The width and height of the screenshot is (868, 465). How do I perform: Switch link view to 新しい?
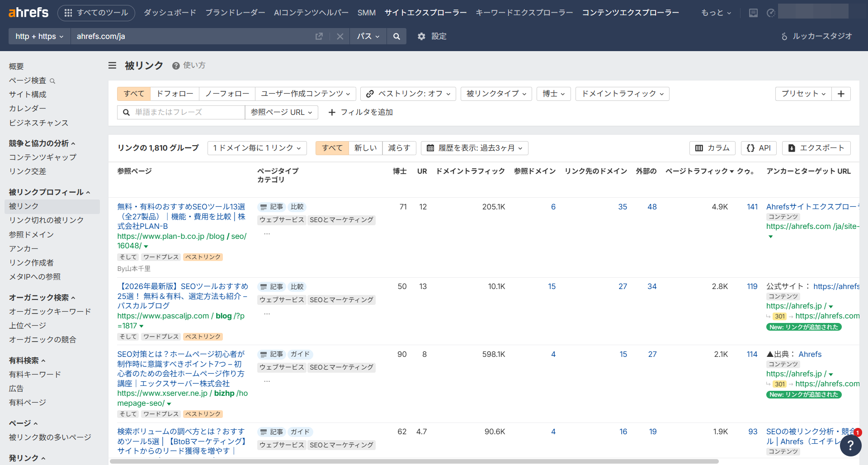click(x=365, y=148)
